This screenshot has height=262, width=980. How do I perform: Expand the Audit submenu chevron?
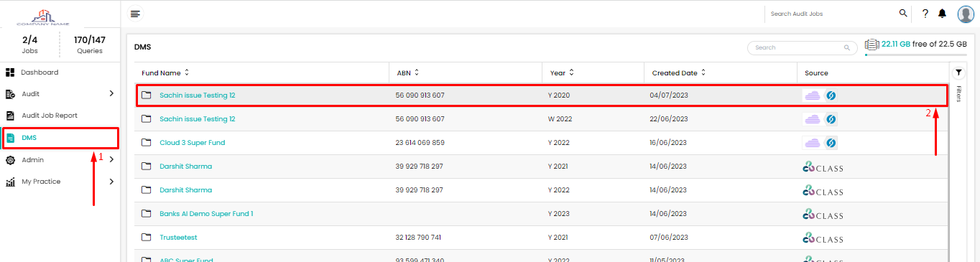coord(111,93)
